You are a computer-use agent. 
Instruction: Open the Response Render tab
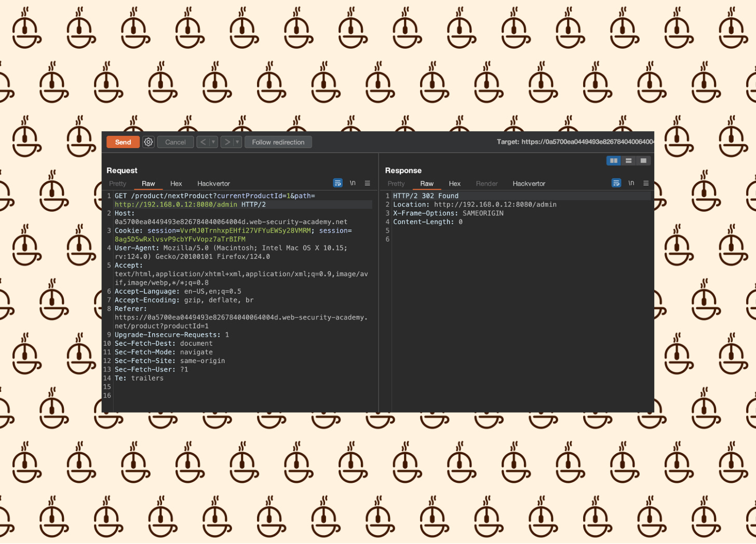click(x=487, y=184)
